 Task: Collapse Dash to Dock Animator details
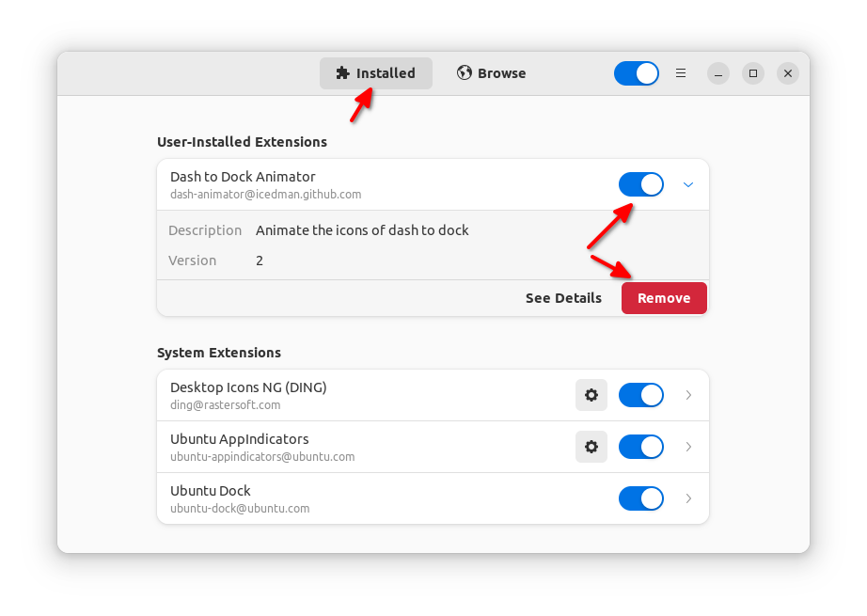[688, 184]
